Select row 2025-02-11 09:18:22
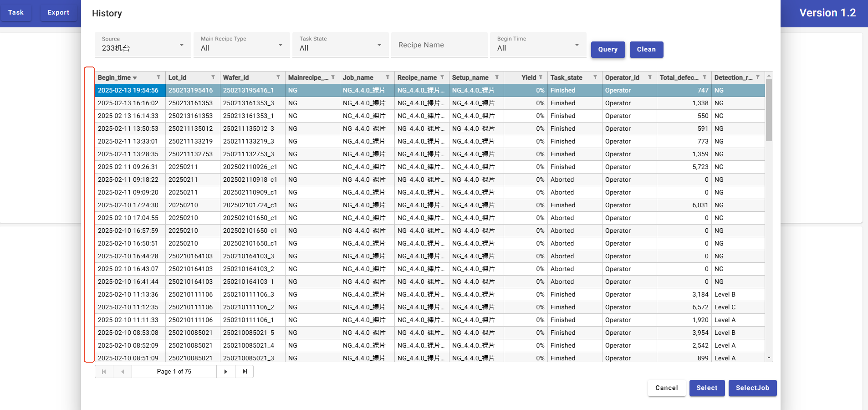The height and width of the screenshot is (410, 868). click(430, 179)
